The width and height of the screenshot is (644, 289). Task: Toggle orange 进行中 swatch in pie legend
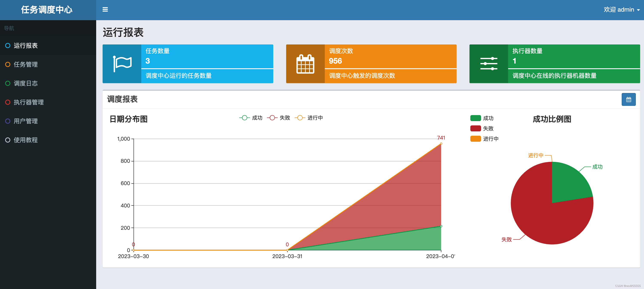(x=475, y=139)
